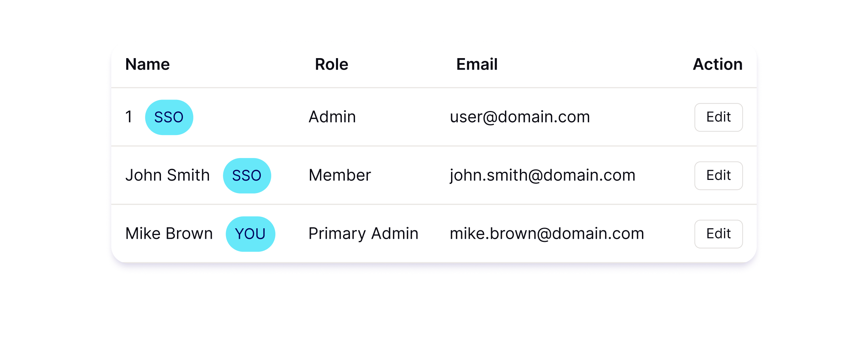Click the Primary Admin role text
Image resolution: width=868 pixels, height=348 pixels.
coord(363,234)
